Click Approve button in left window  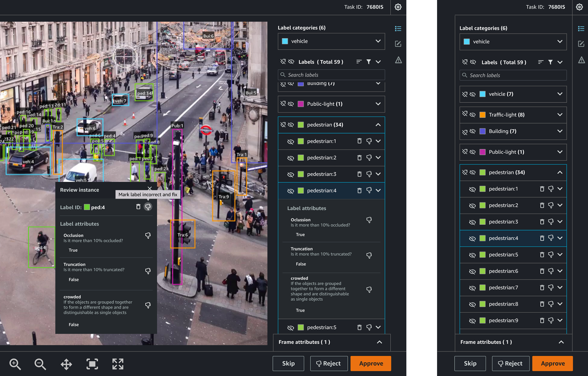(371, 363)
